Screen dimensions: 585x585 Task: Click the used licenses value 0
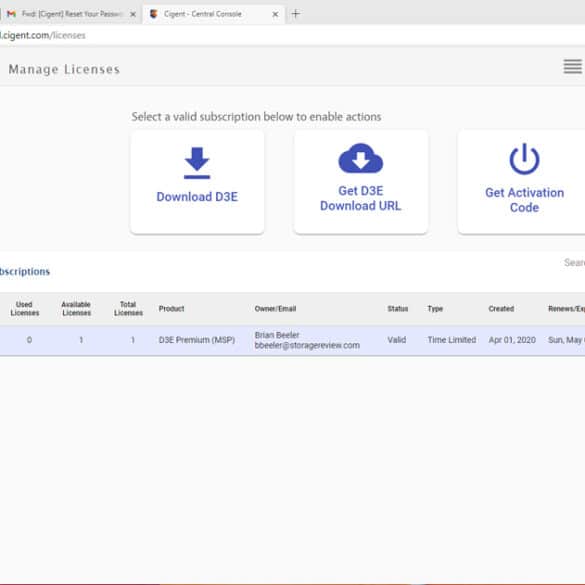(x=29, y=340)
